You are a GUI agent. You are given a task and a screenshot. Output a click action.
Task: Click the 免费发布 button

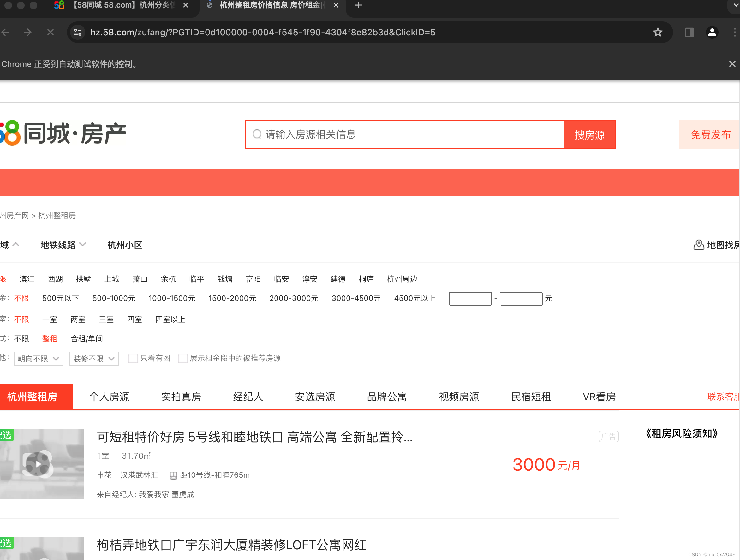click(710, 134)
